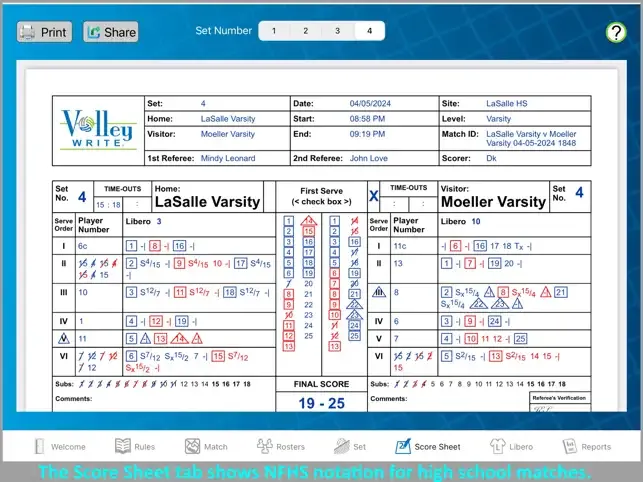Click the Welcome door icon
This screenshot has height=482, width=643.
pos(39,446)
